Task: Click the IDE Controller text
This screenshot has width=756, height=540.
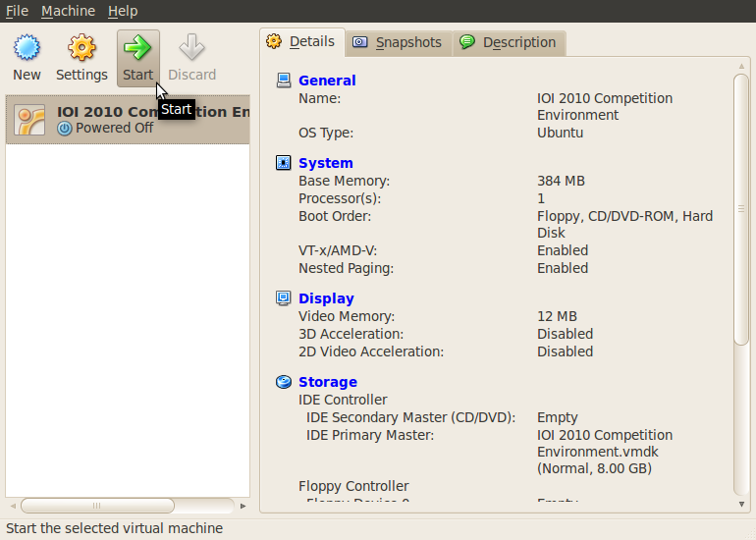Action: [343, 400]
